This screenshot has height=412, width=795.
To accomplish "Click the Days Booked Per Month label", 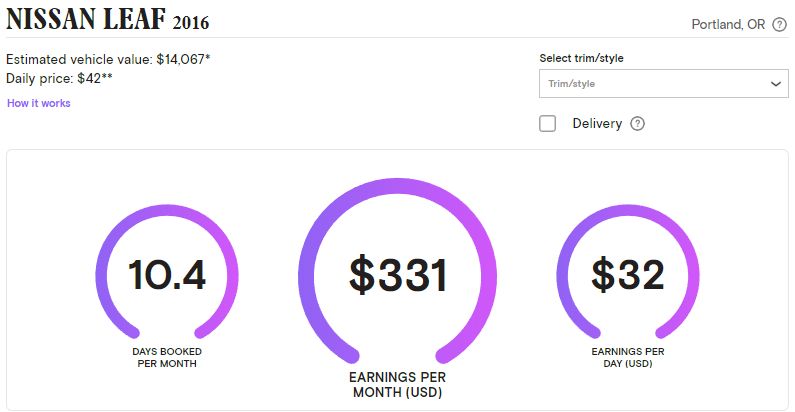I will 167,357.
